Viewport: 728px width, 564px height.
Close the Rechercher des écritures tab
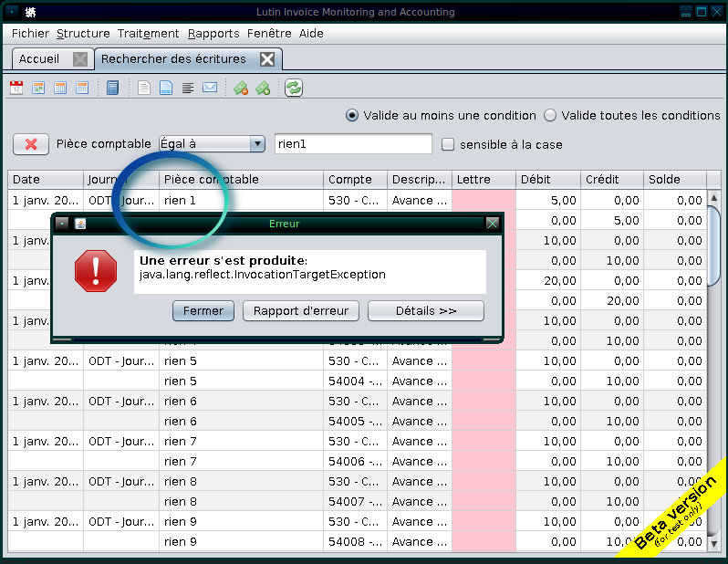pyautogui.click(x=267, y=59)
